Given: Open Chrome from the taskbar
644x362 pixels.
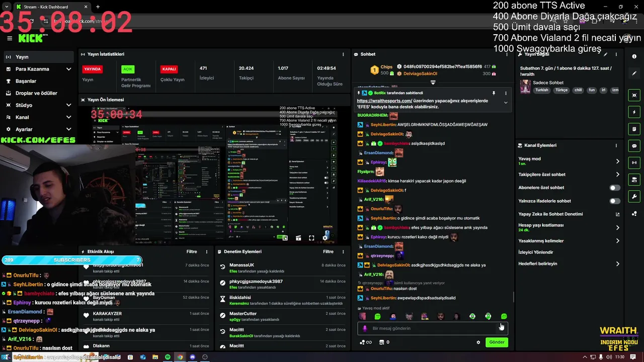Looking at the screenshot, I should (x=180, y=357).
